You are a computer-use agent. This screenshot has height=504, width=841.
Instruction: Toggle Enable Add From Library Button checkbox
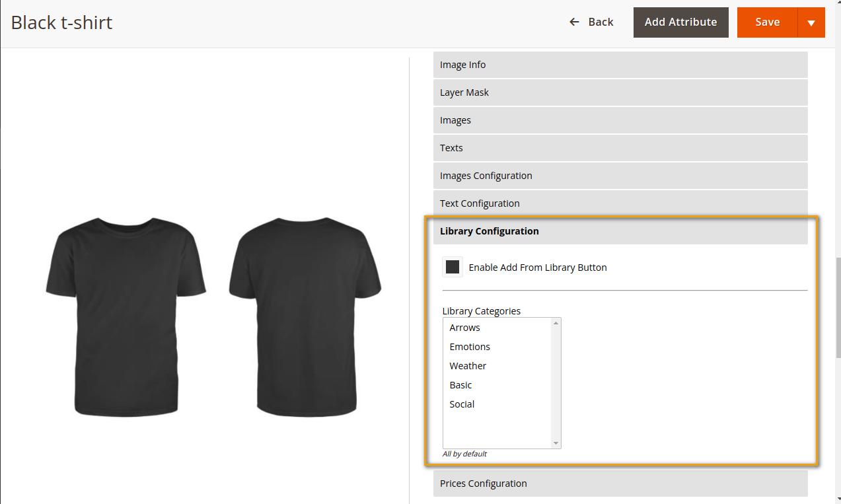(x=453, y=267)
